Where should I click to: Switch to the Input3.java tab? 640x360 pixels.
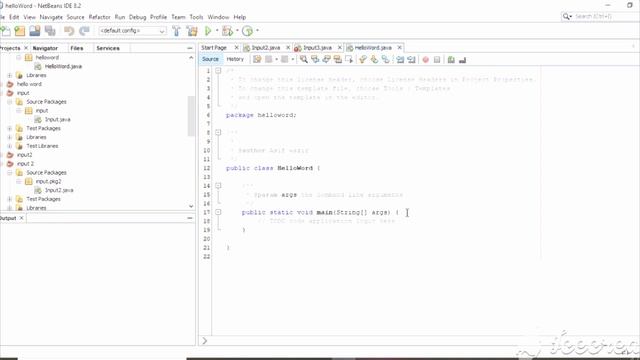(x=318, y=48)
